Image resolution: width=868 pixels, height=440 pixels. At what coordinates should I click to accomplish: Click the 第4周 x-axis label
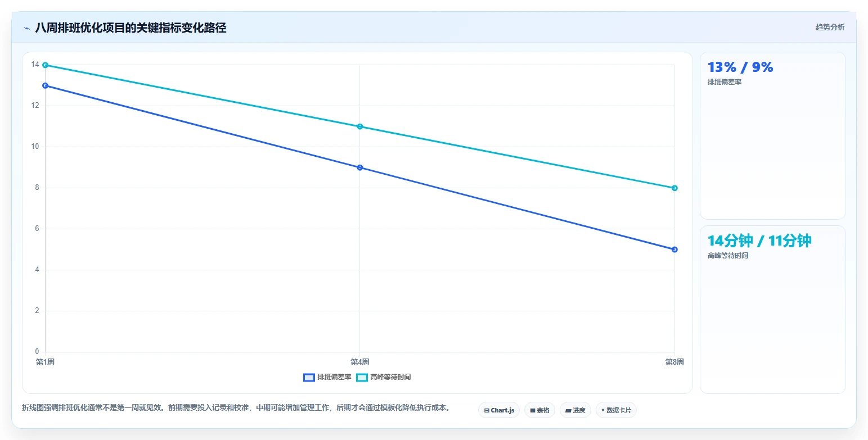tap(360, 362)
